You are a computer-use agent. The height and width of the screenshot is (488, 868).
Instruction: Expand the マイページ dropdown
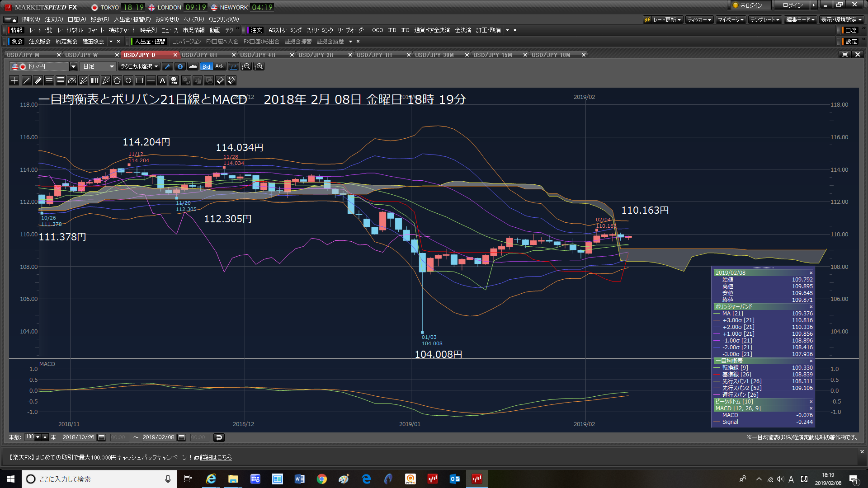[x=731, y=19]
